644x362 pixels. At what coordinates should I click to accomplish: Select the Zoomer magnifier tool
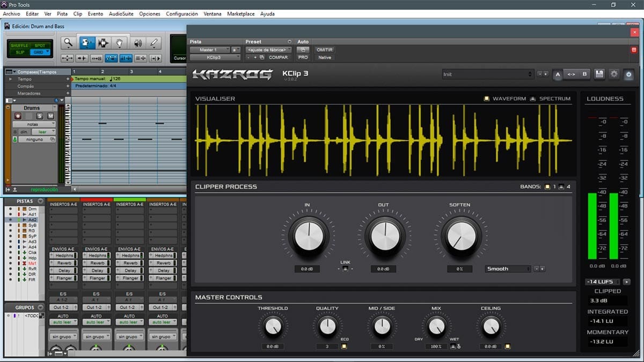click(x=68, y=43)
